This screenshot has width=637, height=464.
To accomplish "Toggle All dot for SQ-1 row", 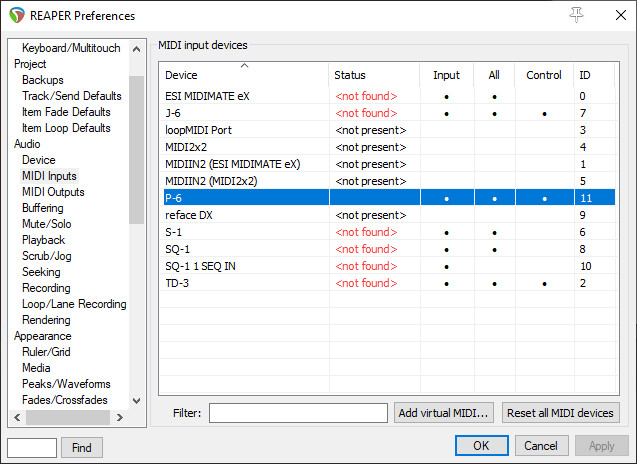I will click(494, 250).
